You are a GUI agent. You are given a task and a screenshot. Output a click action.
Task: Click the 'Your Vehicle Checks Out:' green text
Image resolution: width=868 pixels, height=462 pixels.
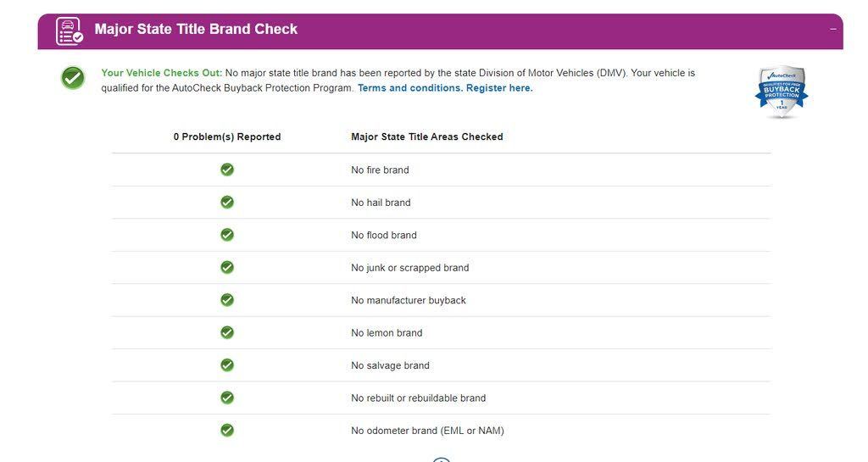[161, 73]
